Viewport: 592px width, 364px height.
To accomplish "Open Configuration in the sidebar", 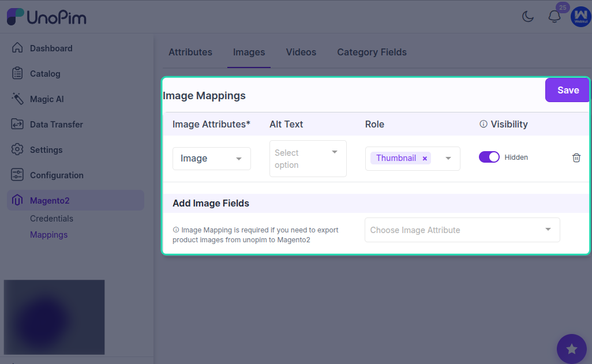I will 57,175.
